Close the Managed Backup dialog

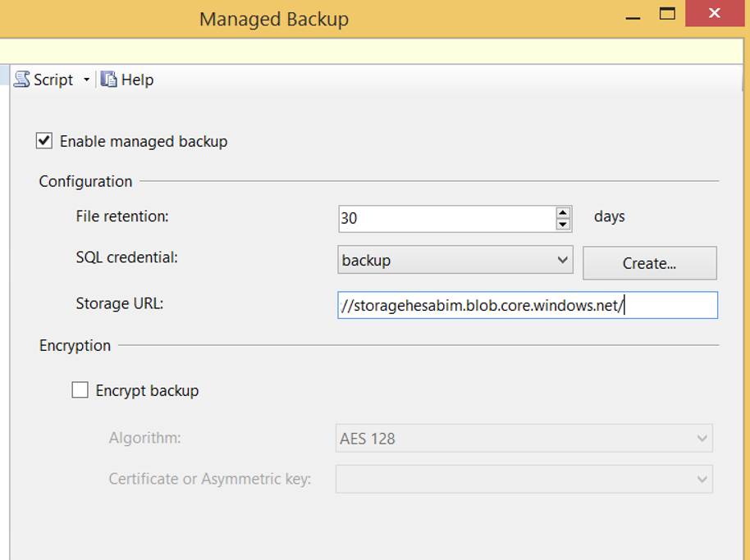tap(715, 13)
